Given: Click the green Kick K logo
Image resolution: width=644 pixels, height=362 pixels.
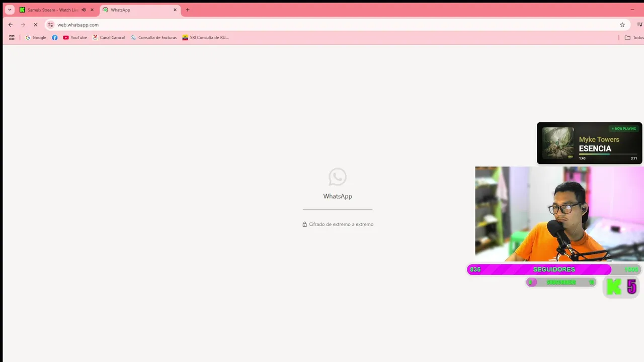Looking at the screenshot, I should coord(614,287).
